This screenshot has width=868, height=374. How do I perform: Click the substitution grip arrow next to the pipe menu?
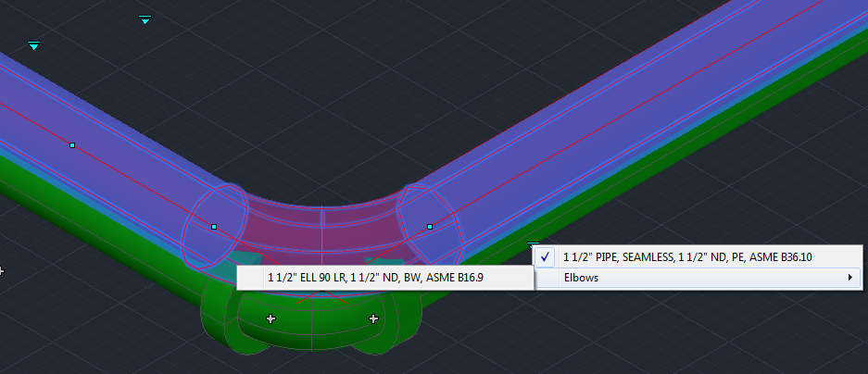[533, 244]
